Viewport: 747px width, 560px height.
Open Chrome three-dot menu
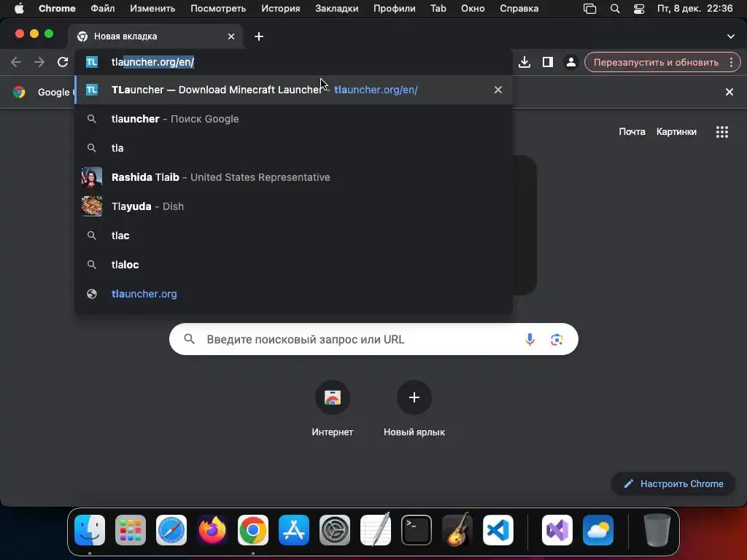click(x=731, y=62)
